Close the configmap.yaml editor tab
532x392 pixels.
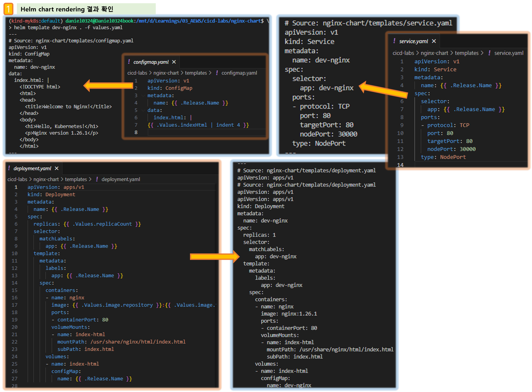click(174, 62)
